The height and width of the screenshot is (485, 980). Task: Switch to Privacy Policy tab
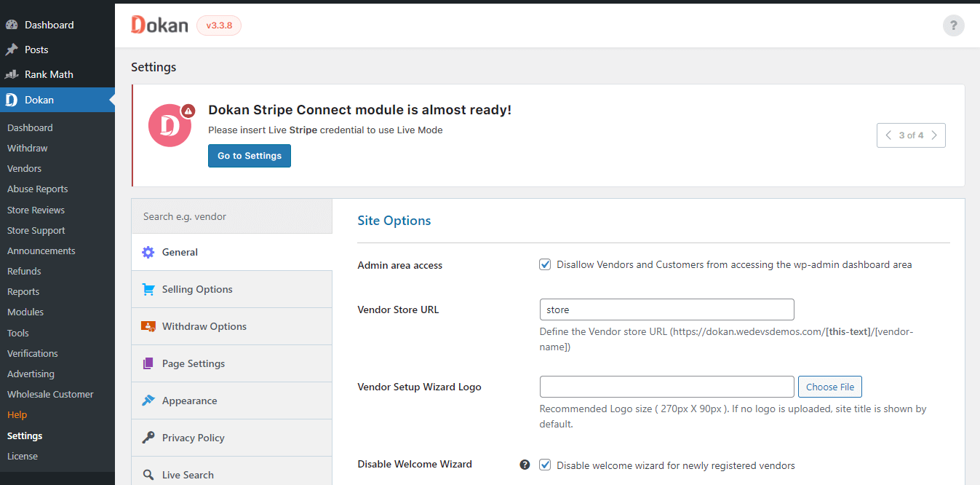click(232, 438)
